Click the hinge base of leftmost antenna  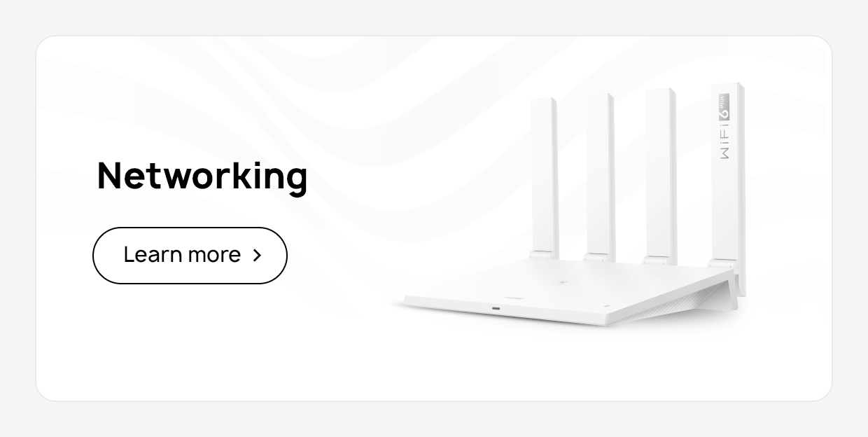pos(544,256)
